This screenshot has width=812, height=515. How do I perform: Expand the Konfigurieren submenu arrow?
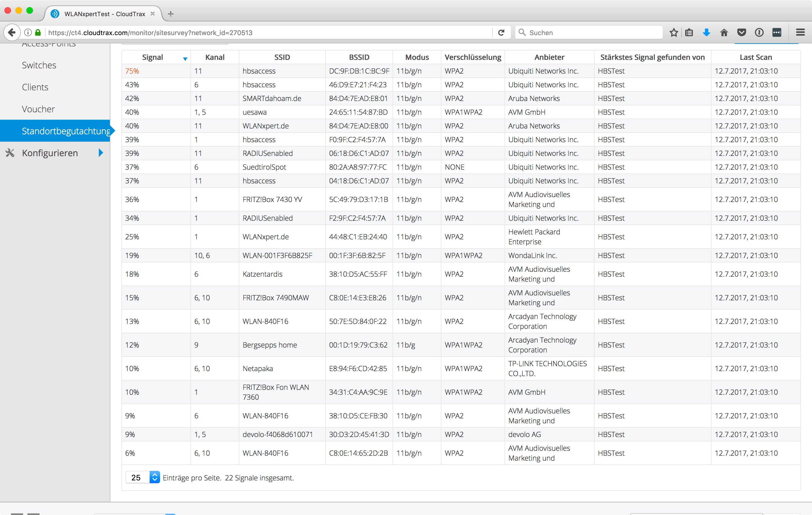[100, 153]
